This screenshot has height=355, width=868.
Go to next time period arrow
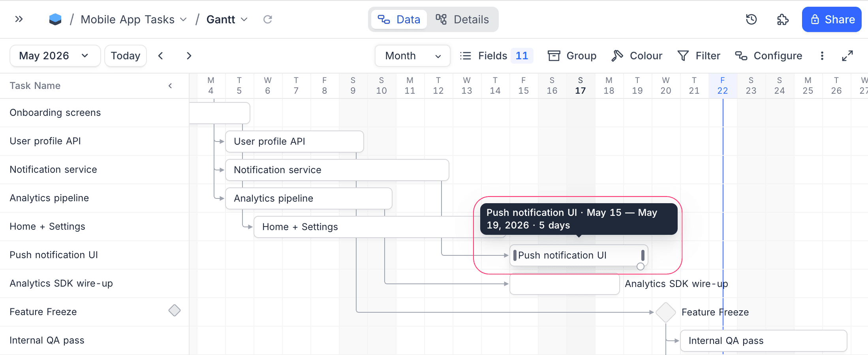coord(189,56)
